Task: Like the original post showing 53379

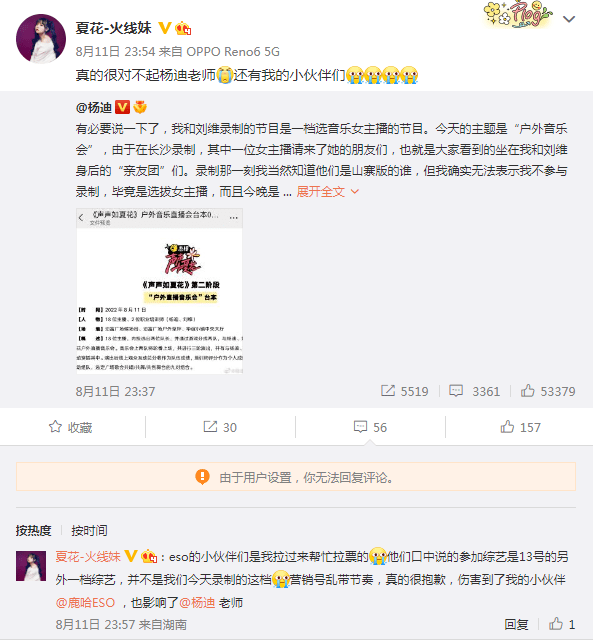Action: [548, 391]
